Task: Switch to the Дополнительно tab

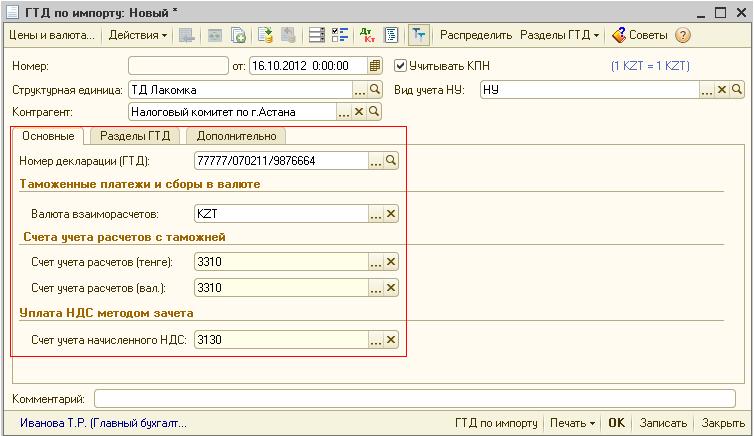Action: point(238,136)
